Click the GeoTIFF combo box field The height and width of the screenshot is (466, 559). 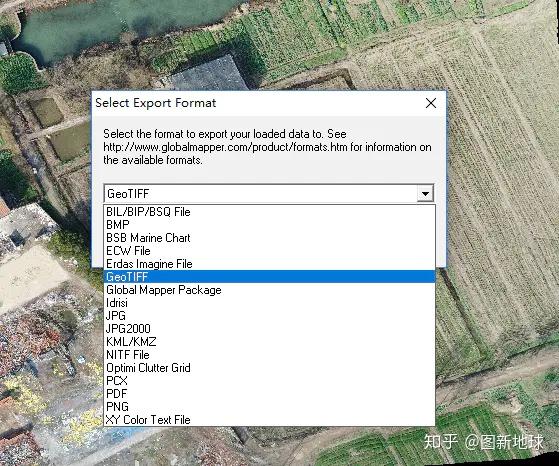(x=269, y=194)
